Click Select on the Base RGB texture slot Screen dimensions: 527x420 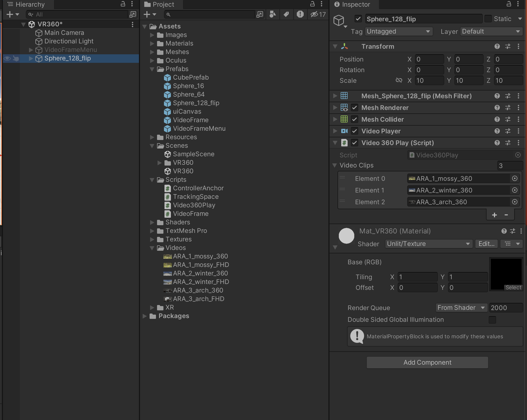click(513, 287)
